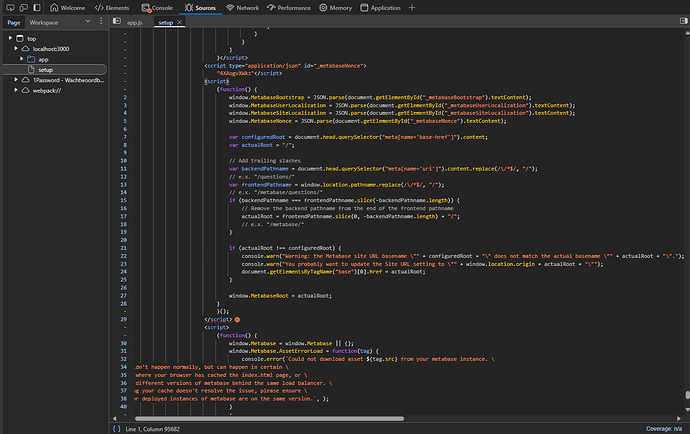Viewport: 690px width, 434px height.
Task: Set breakpoint on line number 21
Action: click(124, 248)
